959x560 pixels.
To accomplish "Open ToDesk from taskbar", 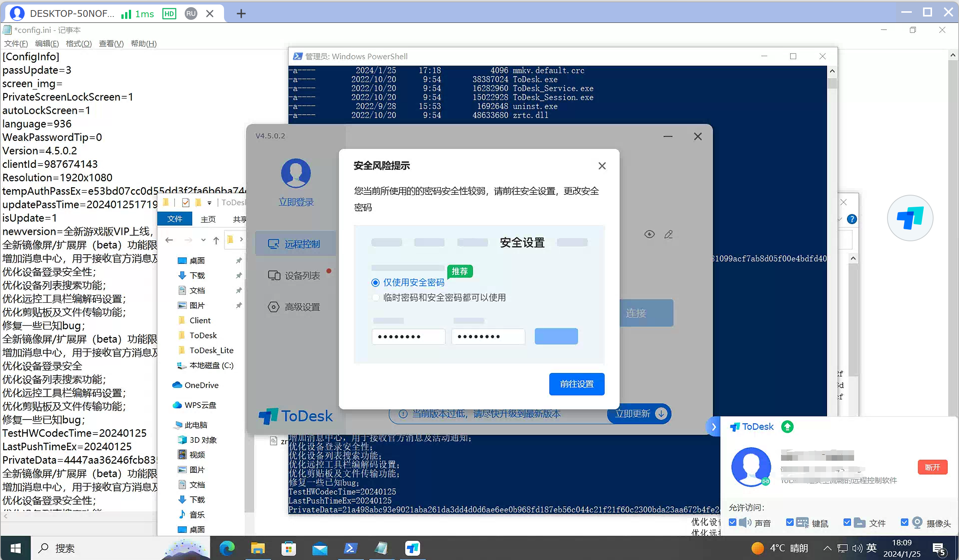I will point(412,548).
